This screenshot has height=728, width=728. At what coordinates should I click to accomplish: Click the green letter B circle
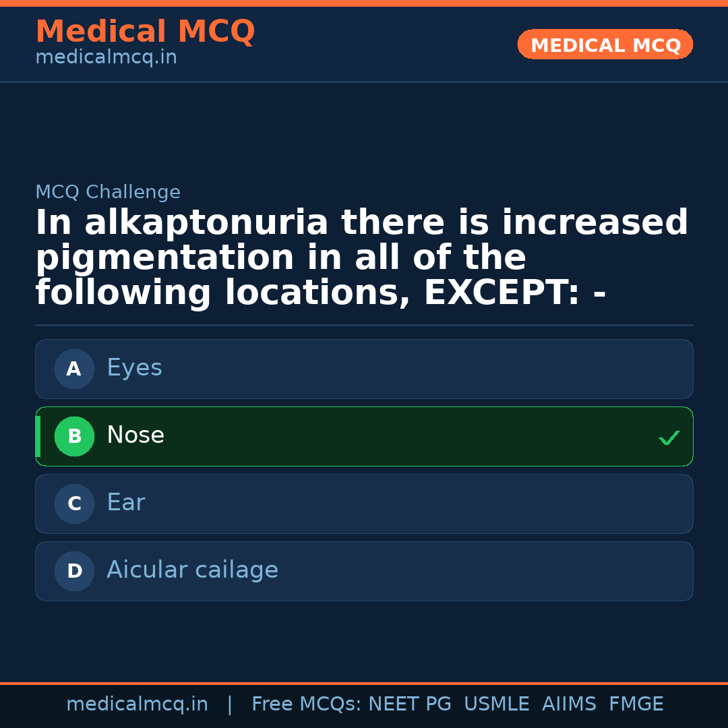(x=74, y=436)
